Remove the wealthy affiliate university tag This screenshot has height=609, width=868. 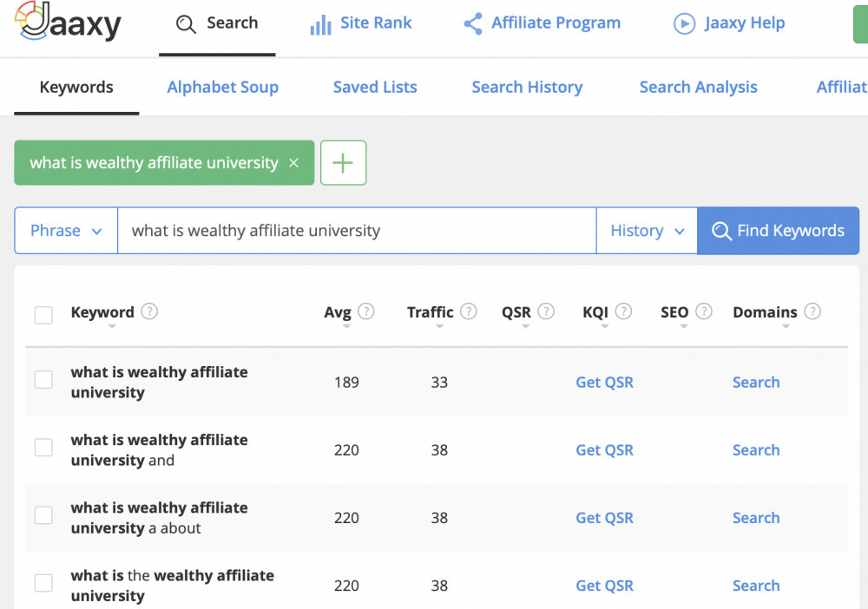click(294, 162)
